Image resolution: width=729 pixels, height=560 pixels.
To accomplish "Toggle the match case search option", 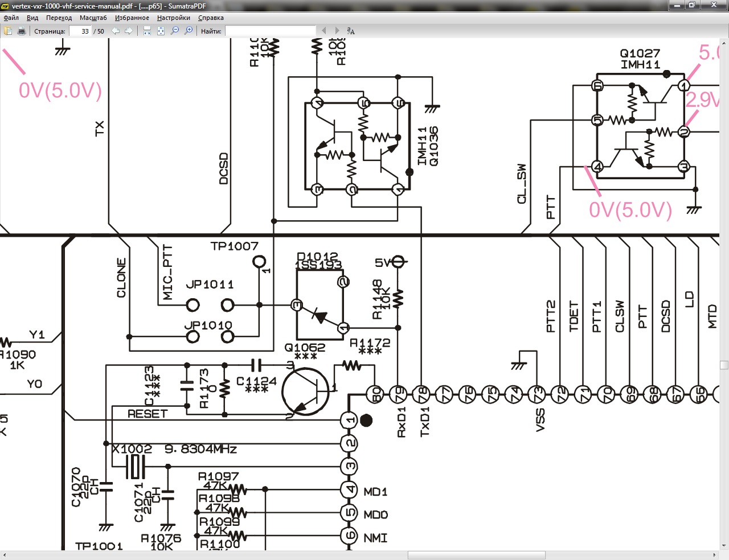I will click(351, 31).
